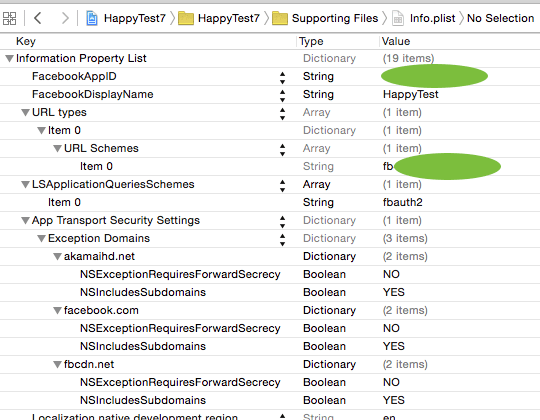Select NSExceptionRequiresForwardSecrecy under facebook.com
Screen dimensions: 540x420
(180, 328)
